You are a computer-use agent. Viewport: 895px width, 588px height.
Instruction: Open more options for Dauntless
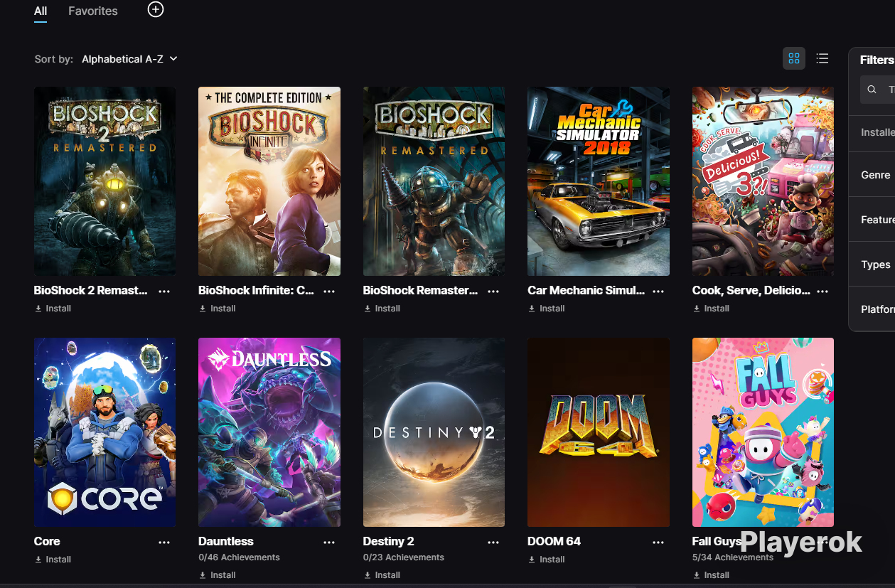pos(329,542)
